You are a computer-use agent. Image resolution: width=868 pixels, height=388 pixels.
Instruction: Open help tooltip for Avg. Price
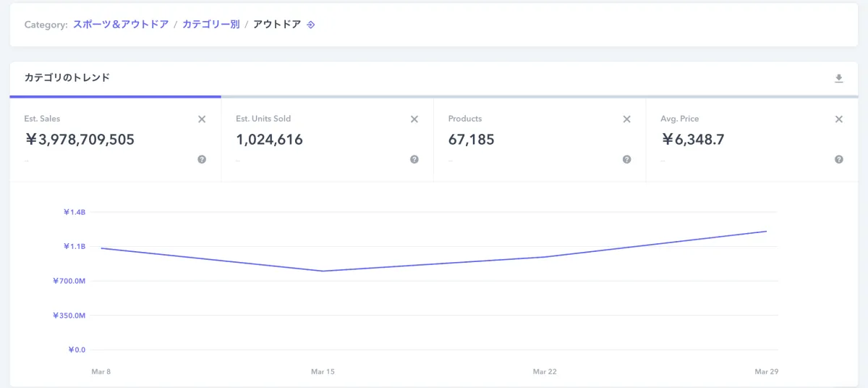point(839,159)
